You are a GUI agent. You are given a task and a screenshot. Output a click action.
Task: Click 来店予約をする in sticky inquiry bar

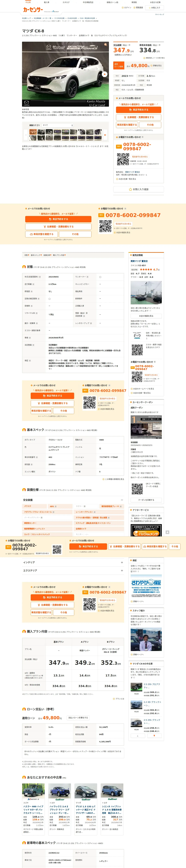[88, 547]
